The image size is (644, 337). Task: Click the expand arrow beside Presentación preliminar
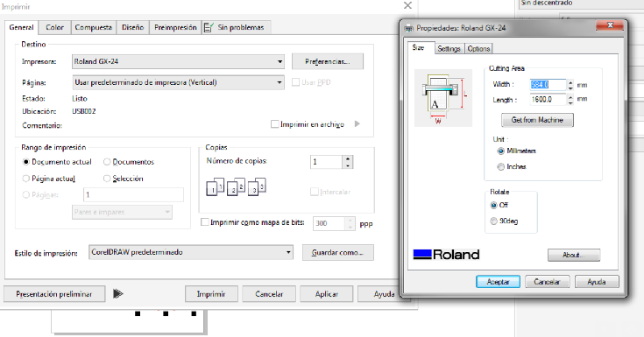point(118,293)
